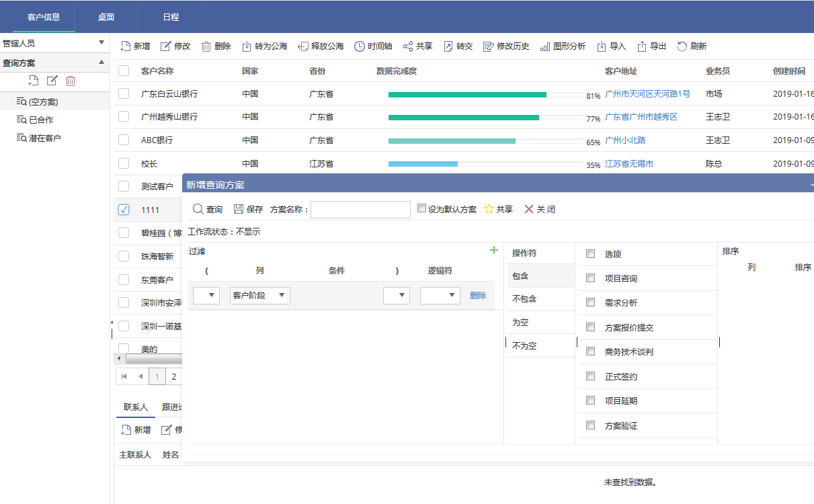Click the 查询 magnifier icon in dialog
This screenshot has height=504, width=814.
[x=198, y=209]
